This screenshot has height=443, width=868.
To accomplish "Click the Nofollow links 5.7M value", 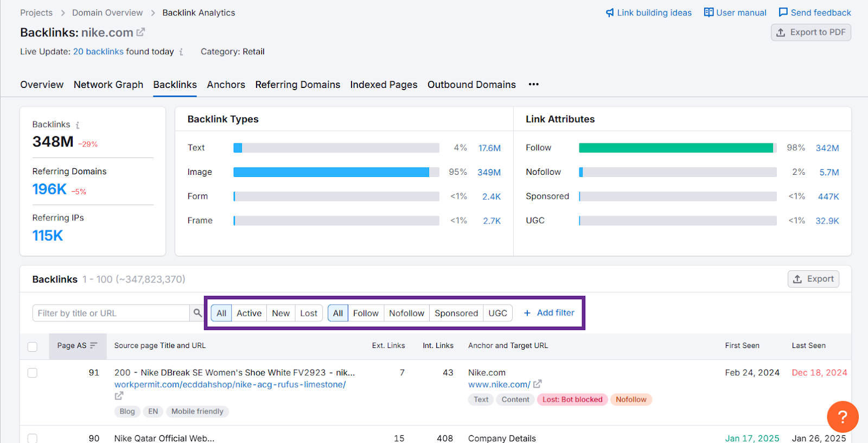I will (829, 172).
